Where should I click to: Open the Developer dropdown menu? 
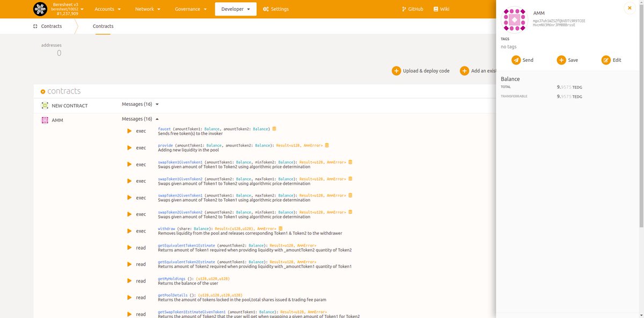click(x=236, y=9)
